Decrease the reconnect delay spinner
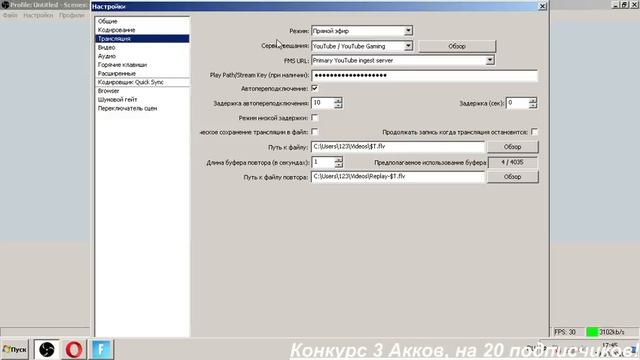Image resolution: width=640 pixels, height=360 pixels. 338,106
